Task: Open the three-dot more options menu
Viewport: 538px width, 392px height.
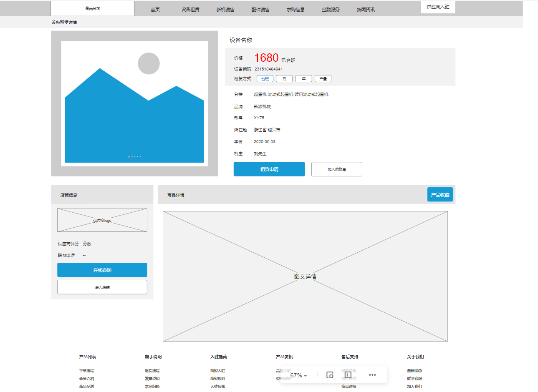Action: pyautogui.click(x=372, y=375)
